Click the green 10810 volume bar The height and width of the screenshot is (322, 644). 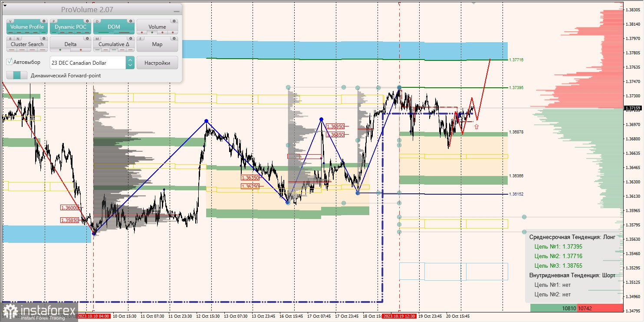coord(554,308)
